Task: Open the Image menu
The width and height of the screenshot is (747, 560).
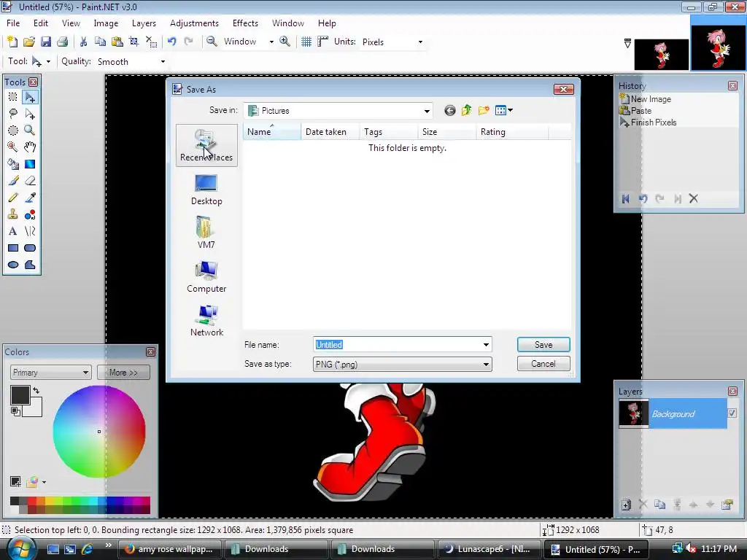Action: 106,23
